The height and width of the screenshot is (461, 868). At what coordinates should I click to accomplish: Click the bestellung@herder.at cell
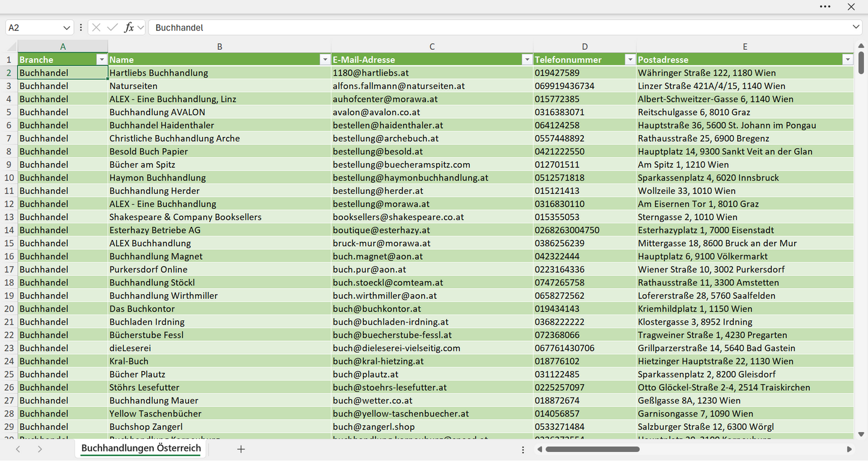[x=432, y=191]
